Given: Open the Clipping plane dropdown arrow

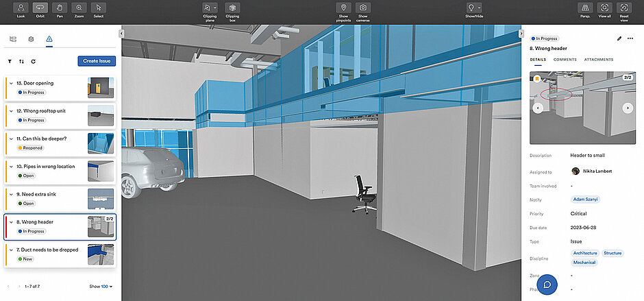Looking at the screenshot, I should [216, 8].
